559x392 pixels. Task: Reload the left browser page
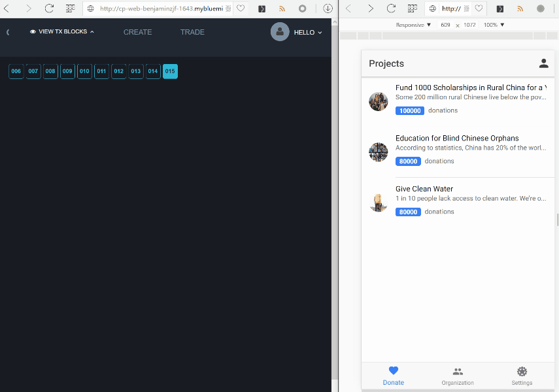(49, 8)
